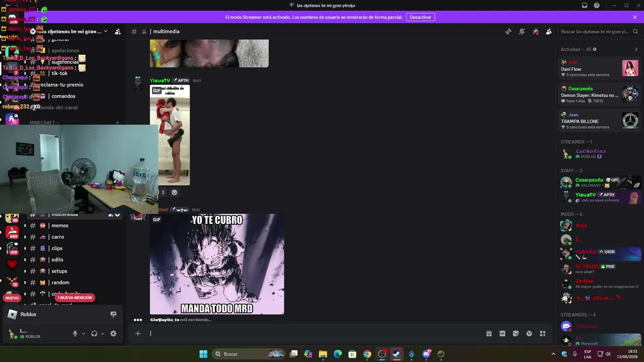Viewport: 644px width, 362px height.
Task: Click Desactivar to turn off Streamer mode
Action: pyautogui.click(x=420, y=17)
